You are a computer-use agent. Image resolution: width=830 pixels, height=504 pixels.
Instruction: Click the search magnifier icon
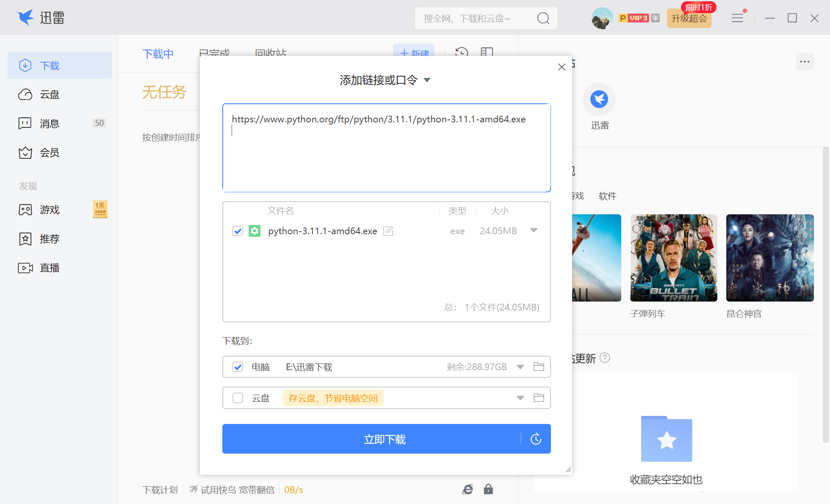(543, 18)
